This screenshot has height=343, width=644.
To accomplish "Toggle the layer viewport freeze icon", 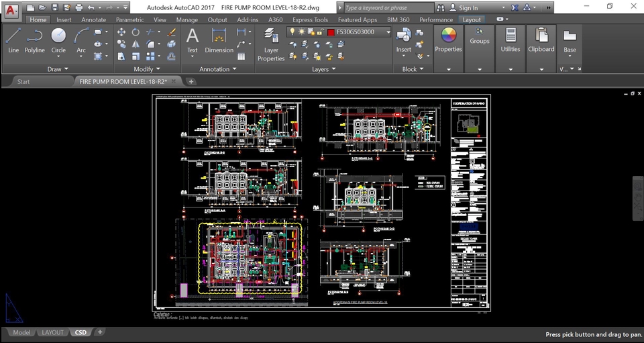I will [x=311, y=32].
